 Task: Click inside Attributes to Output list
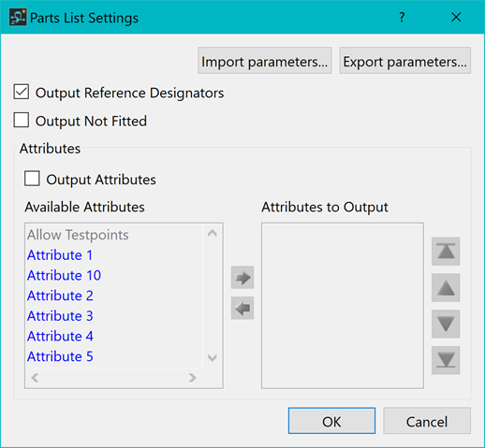[343, 306]
